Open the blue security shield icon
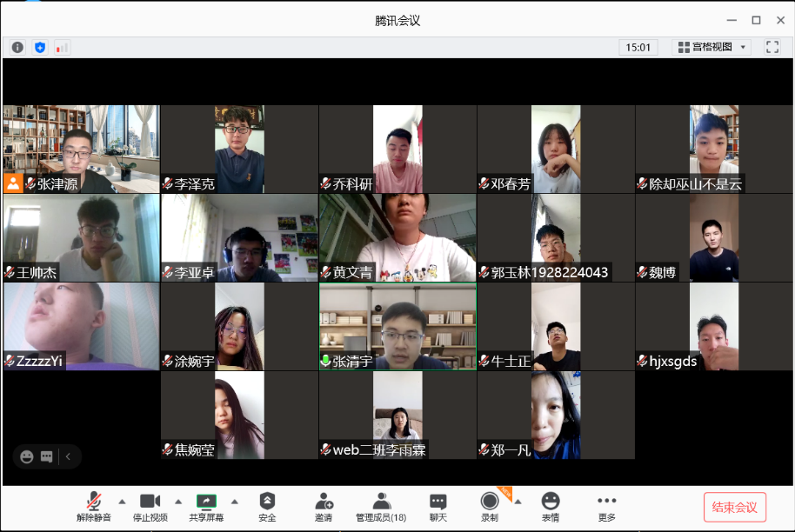This screenshot has height=532, width=795. coord(39,47)
